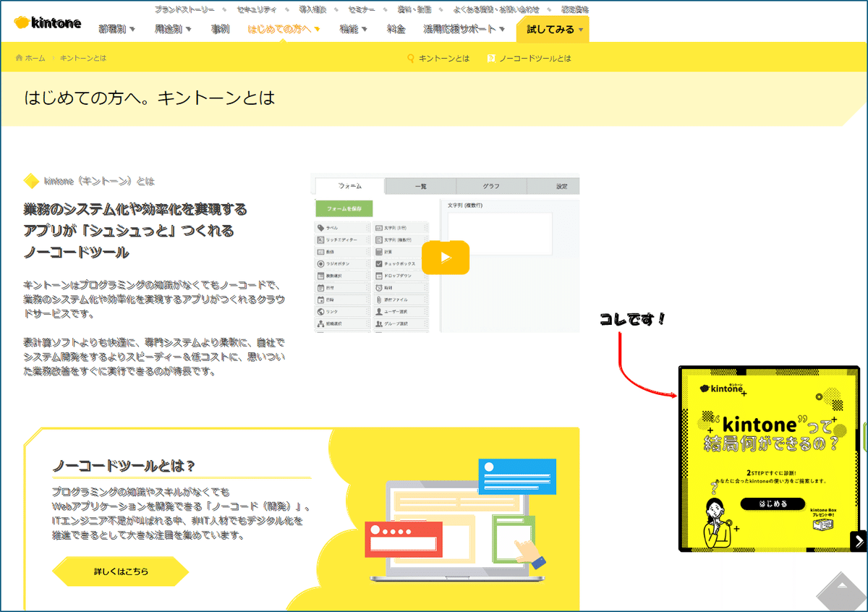868x612 pixels.
Task: Click the ドロップダウン field icon
Action: pos(378,276)
